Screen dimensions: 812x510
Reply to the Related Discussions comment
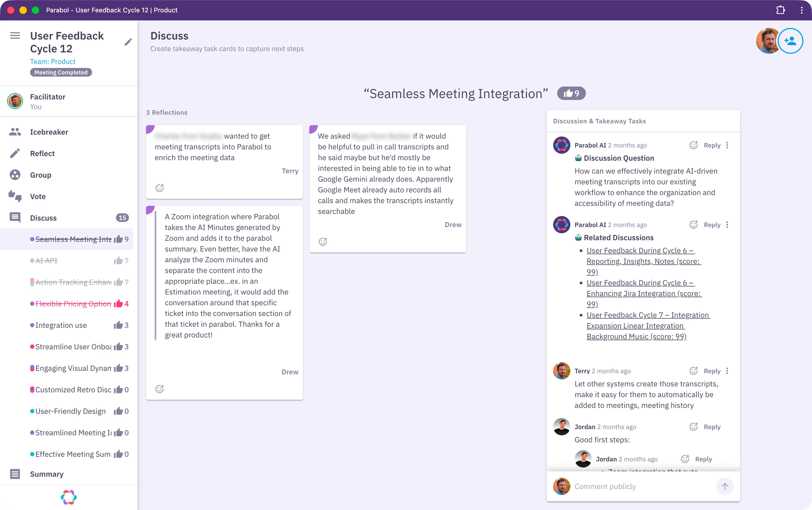(712, 225)
